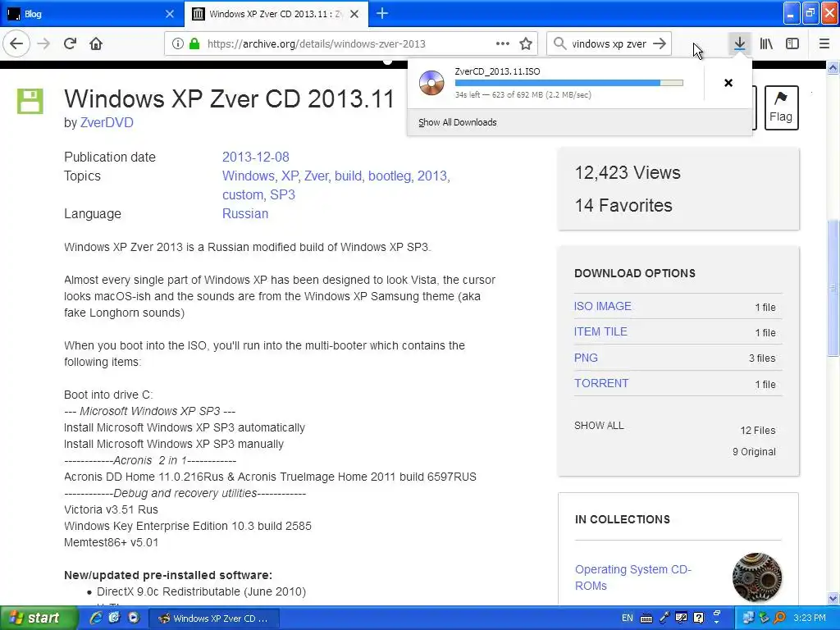Go to the browser home page
This screenshot has height=630, width=840.
[x=96, y=44]
